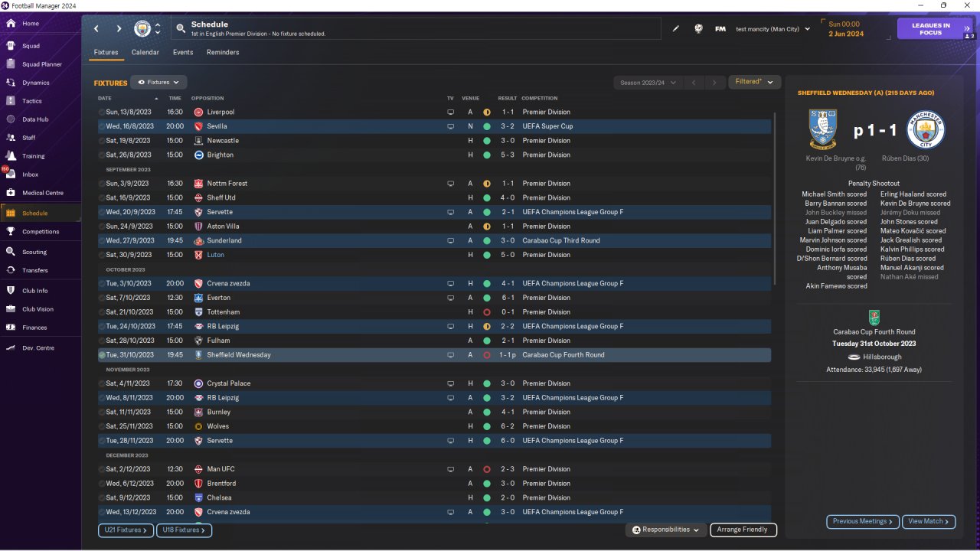Click the fixtures list vertical scrollbar
980x551 pixels.
[775, 199]
